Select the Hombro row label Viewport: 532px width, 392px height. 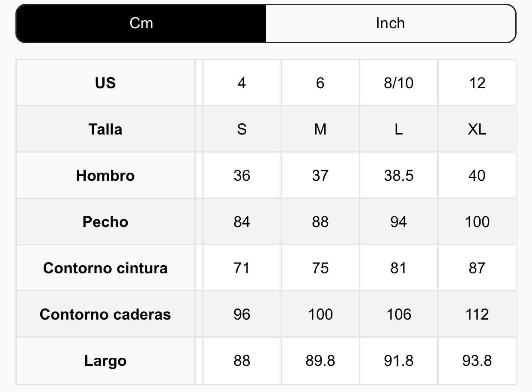[105, 175]
